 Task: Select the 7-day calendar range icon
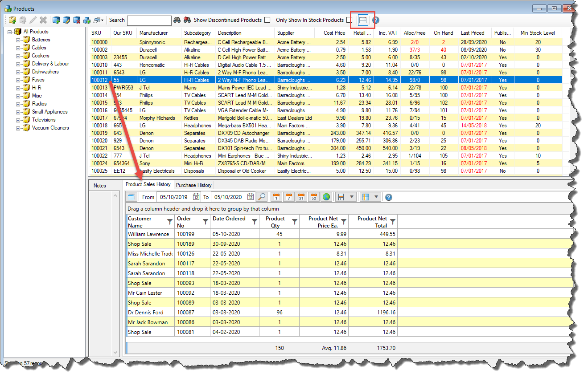289,197
